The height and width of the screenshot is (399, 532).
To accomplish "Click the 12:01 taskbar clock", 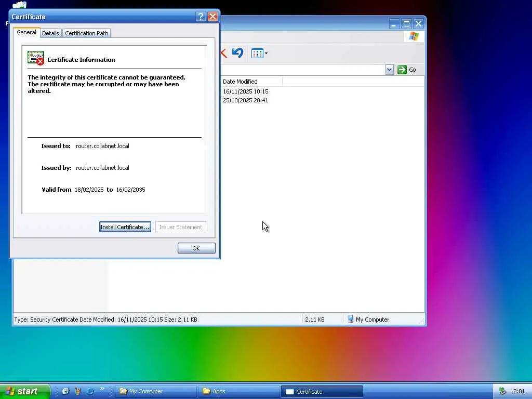I will pos(517,392).
